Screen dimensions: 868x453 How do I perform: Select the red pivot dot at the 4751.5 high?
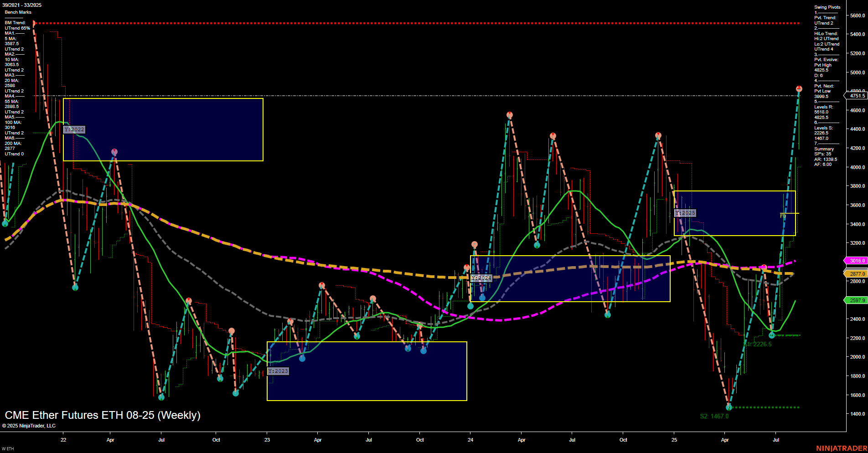coord(798,88)
